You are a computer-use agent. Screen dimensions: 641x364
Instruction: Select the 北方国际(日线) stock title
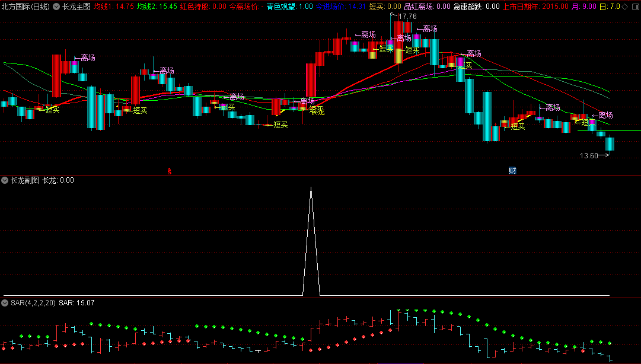tap(25, 7)
